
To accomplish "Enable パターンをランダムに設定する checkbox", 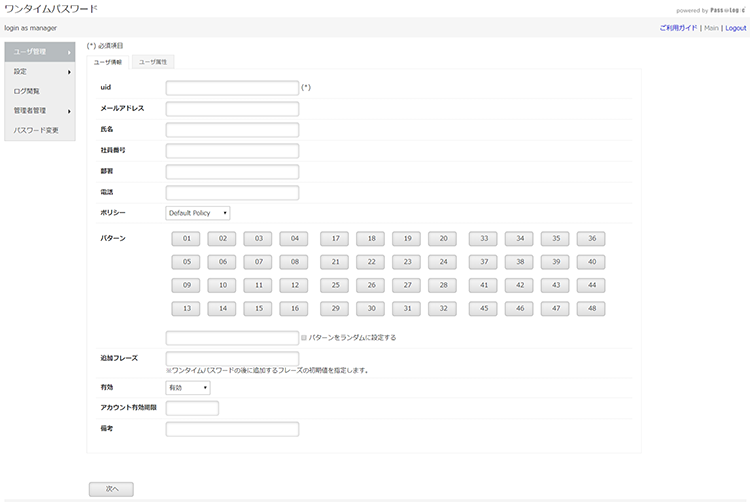I will (304, 338).
